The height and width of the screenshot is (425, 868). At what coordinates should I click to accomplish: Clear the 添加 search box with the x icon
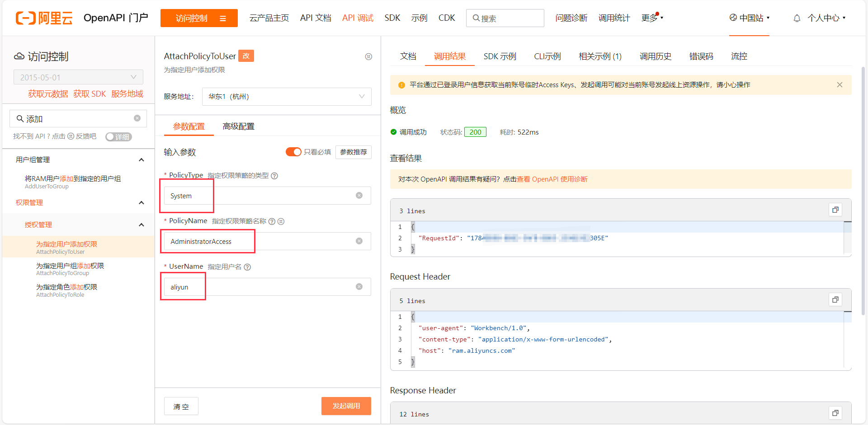[137, 118]
